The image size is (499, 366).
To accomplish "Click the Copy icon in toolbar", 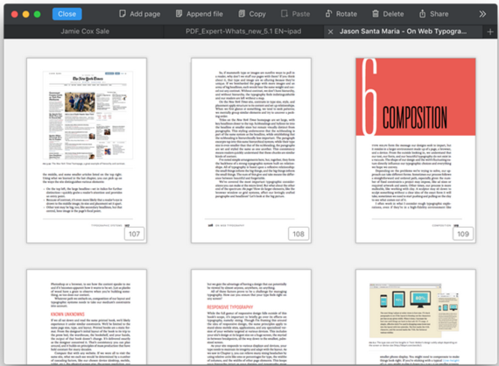I will (x=242, y=14).
